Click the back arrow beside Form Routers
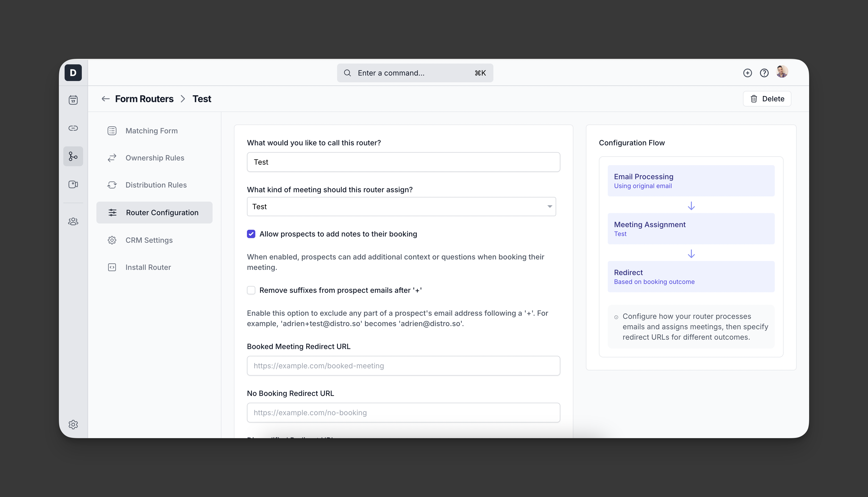 (106, 99)
